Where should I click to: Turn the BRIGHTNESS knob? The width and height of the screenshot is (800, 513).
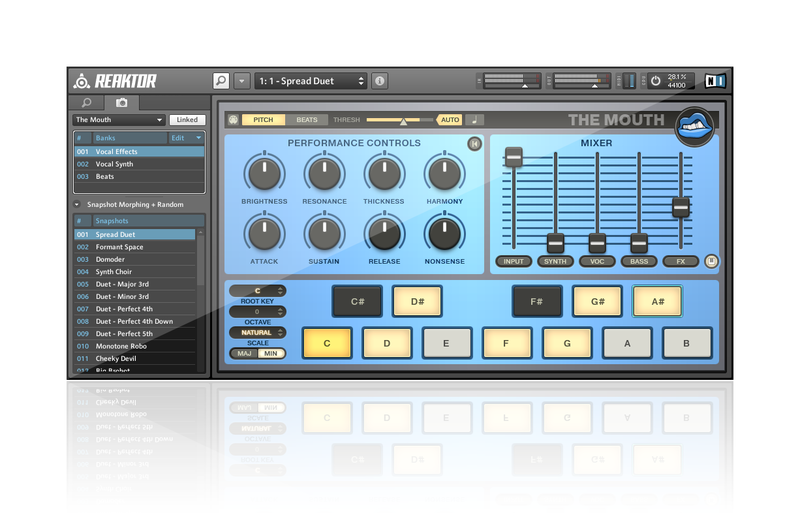pyautogui.click(x=264, y=173)
